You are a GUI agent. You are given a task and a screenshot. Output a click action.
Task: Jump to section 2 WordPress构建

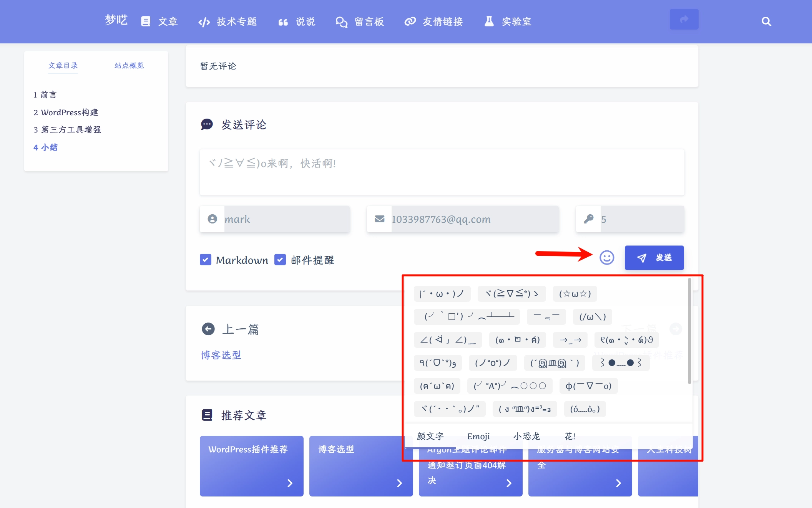pos(66,112)
